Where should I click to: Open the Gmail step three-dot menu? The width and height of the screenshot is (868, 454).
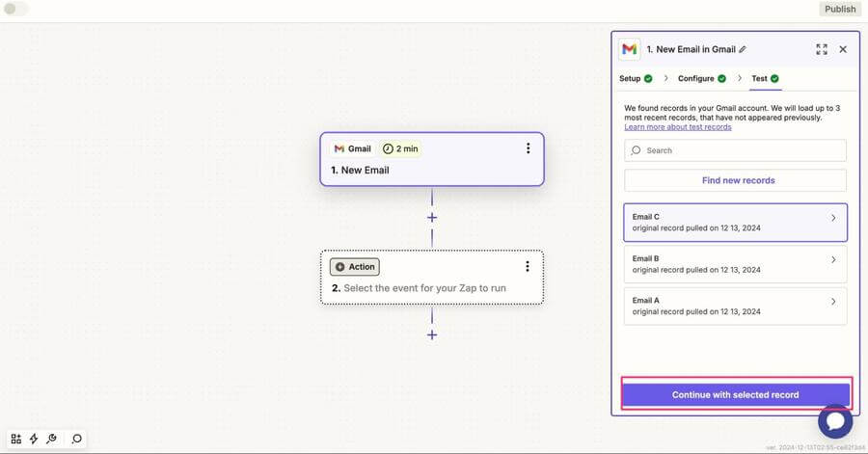529,148
